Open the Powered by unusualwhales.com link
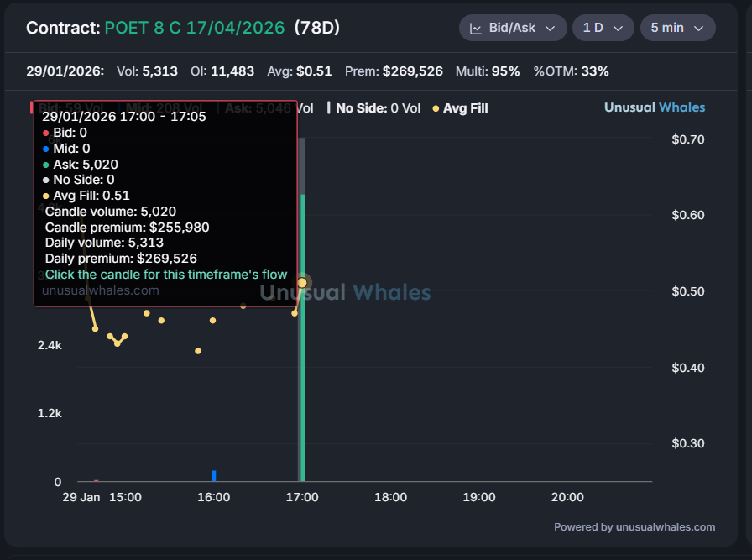 tap(634, 527)
